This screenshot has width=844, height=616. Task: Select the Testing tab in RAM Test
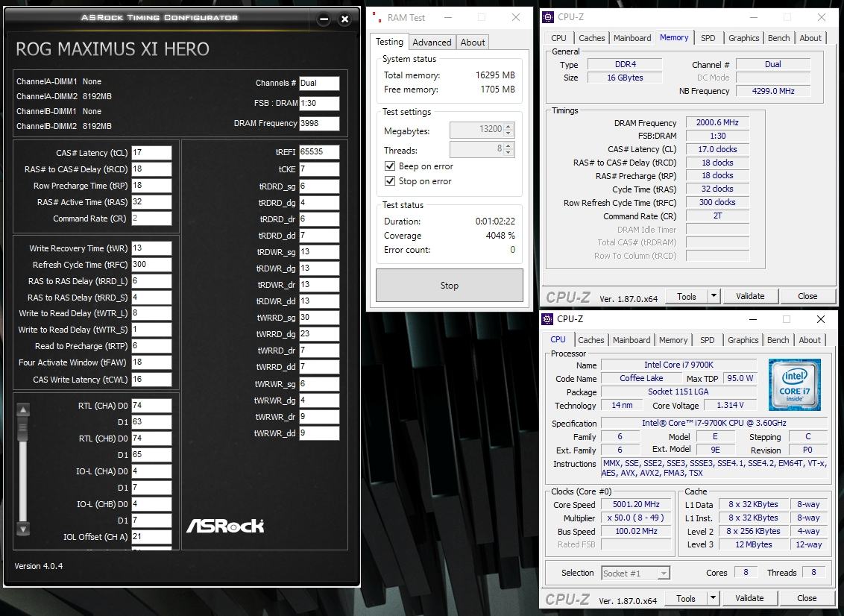[389, 42]
